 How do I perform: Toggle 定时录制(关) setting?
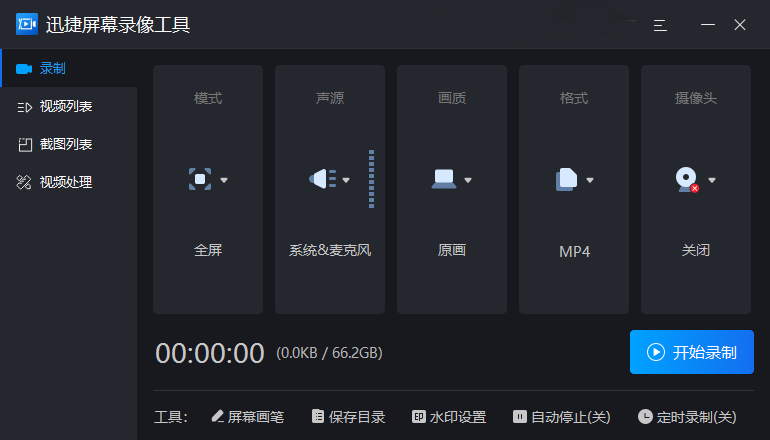(x=687, y=417)
